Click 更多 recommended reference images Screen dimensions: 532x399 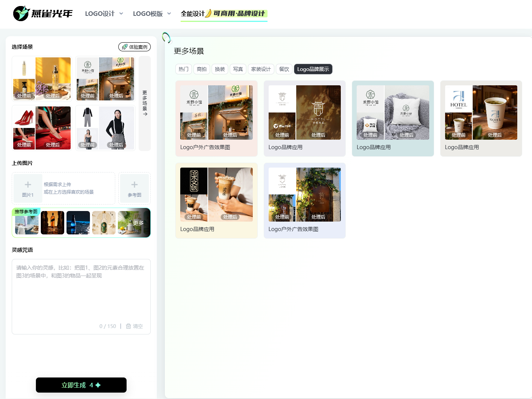pos(138,223)
